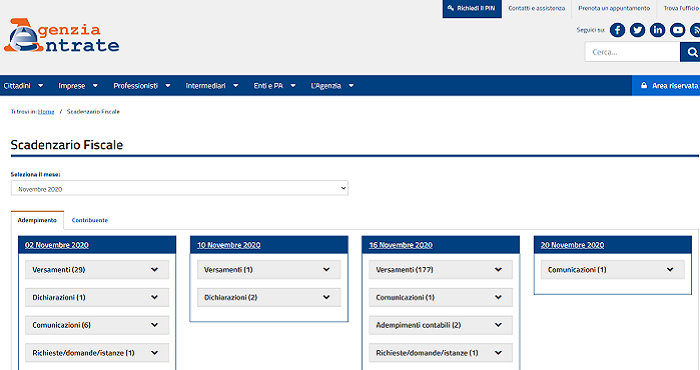Click the search magnifier button
This screenshot has height=370, width=700.
[690, 52]
